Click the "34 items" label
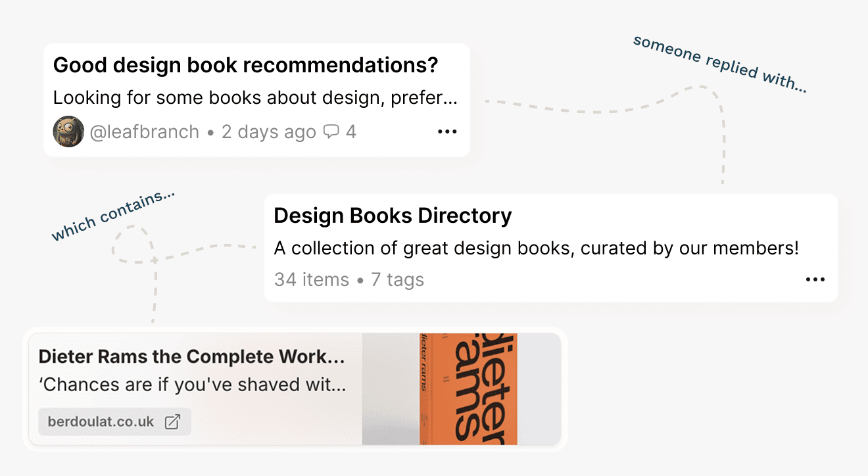Viewport: 868px width, 476px height. pos(312,279)
